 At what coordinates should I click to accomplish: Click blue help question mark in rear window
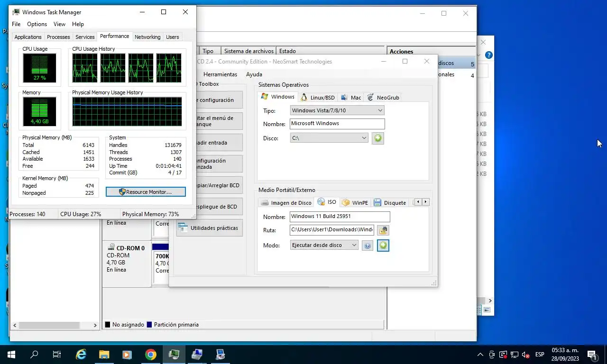[489, 55]
